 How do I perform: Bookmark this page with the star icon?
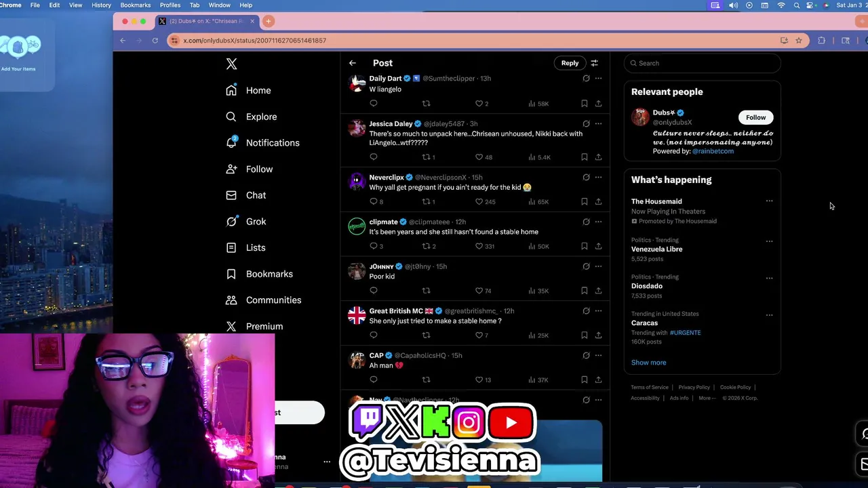point(799,41)
